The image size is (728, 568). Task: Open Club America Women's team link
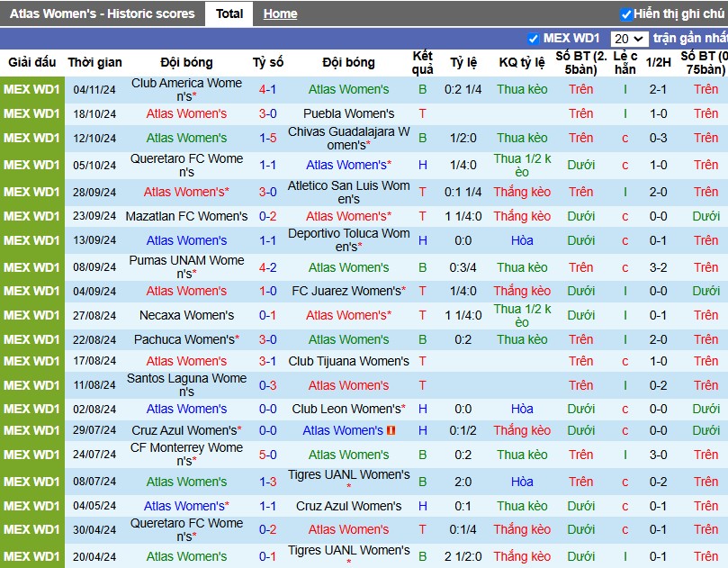pos(186,90)
